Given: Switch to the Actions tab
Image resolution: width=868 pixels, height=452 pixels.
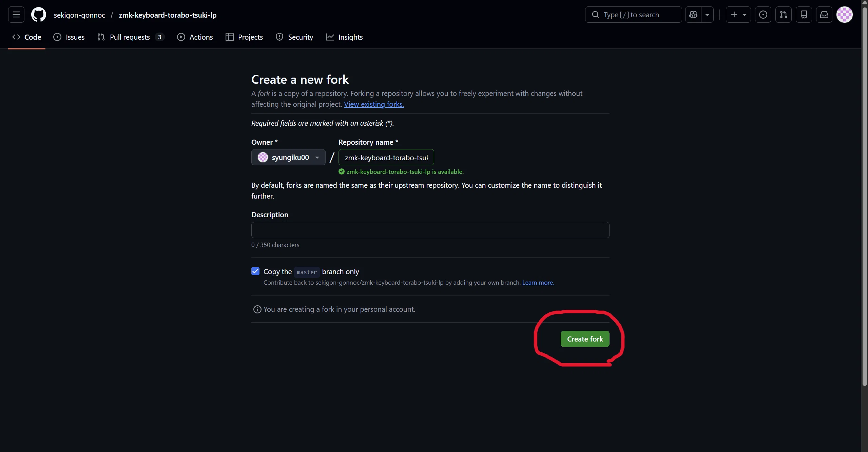Looking at the screenshot, I should (195, 37).
